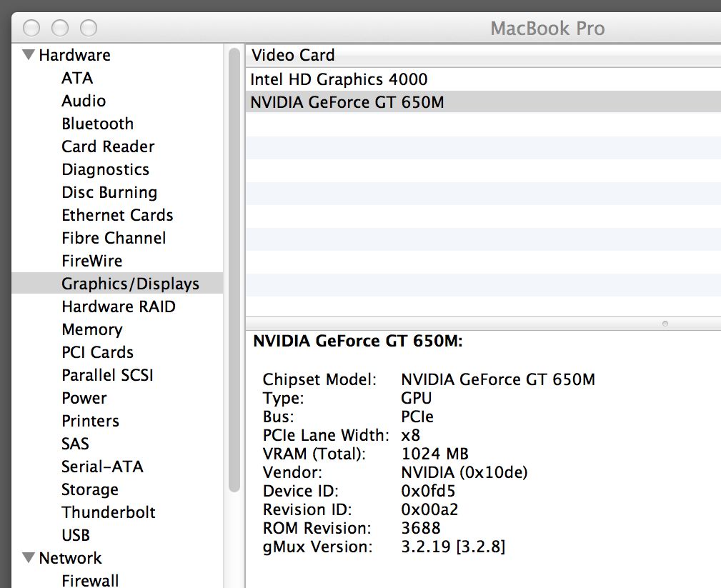
Task: Open the Thunderbolt section
Action: [109, 512]
